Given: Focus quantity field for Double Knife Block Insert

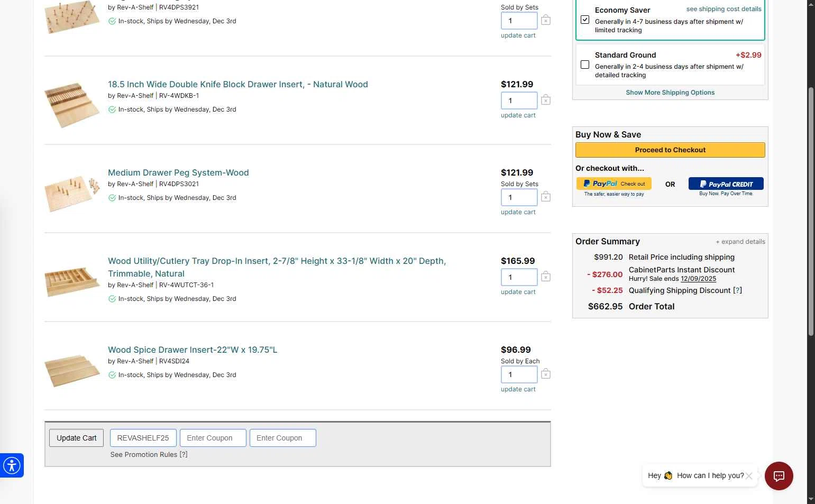Looking at the screenshot, I should pos(519,100).
